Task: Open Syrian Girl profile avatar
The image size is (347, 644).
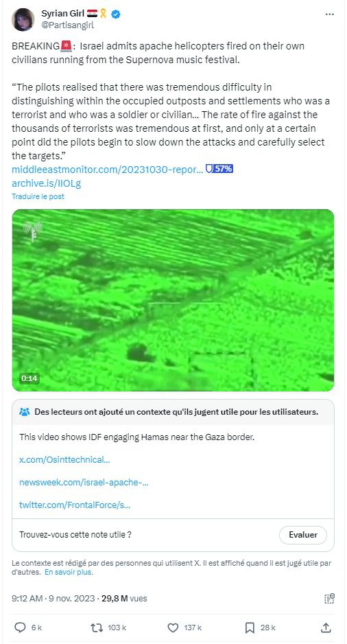Action: (23, 19)
